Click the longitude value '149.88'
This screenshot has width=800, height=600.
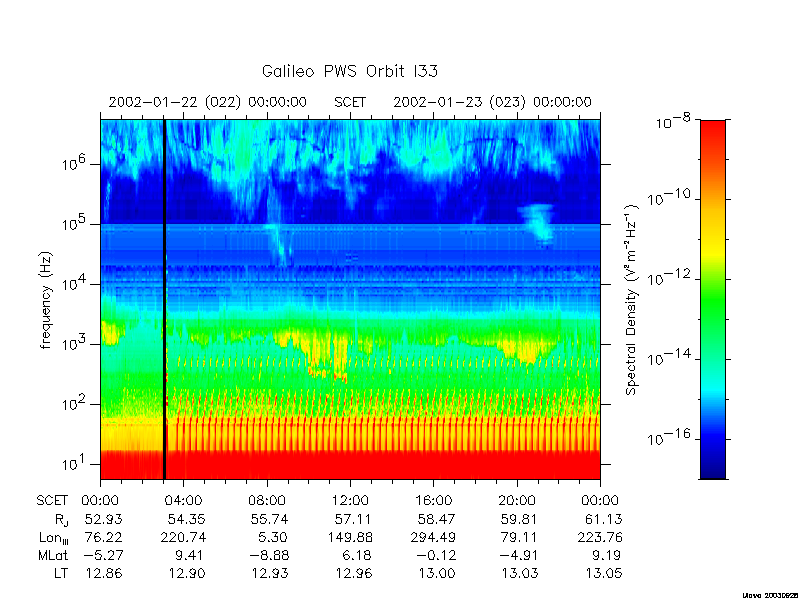tap(350, 537)
